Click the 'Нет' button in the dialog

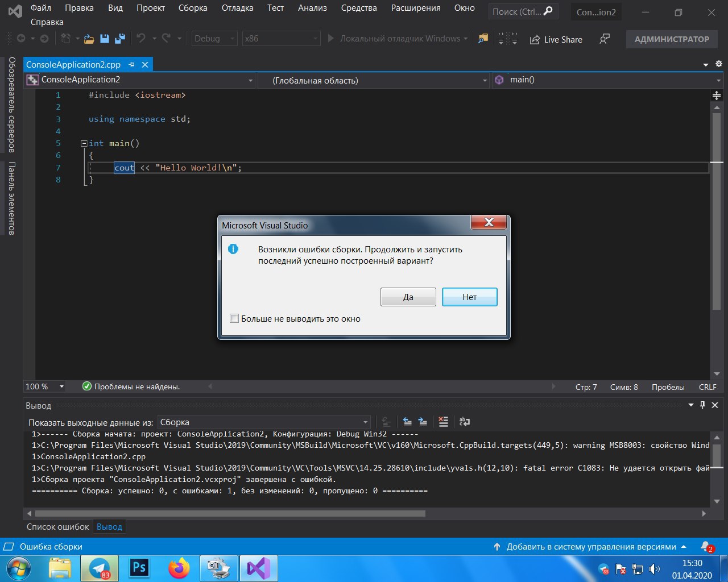pos(470,297)
